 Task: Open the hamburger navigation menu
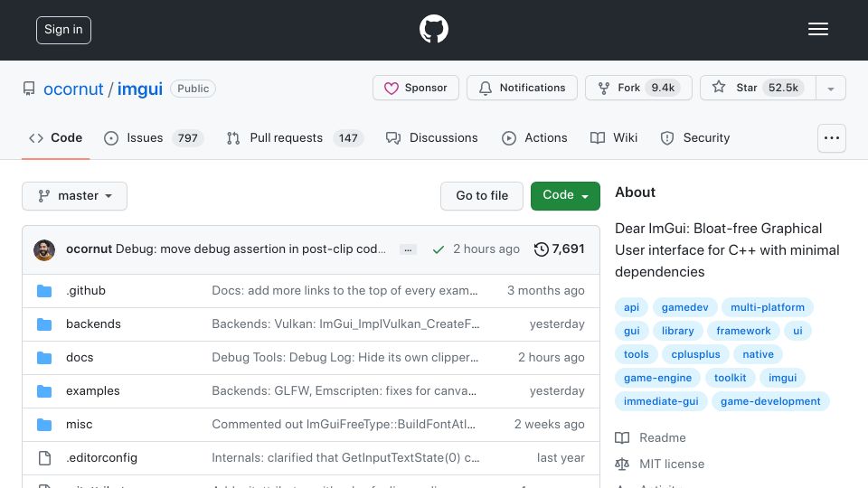click(817, 29)
